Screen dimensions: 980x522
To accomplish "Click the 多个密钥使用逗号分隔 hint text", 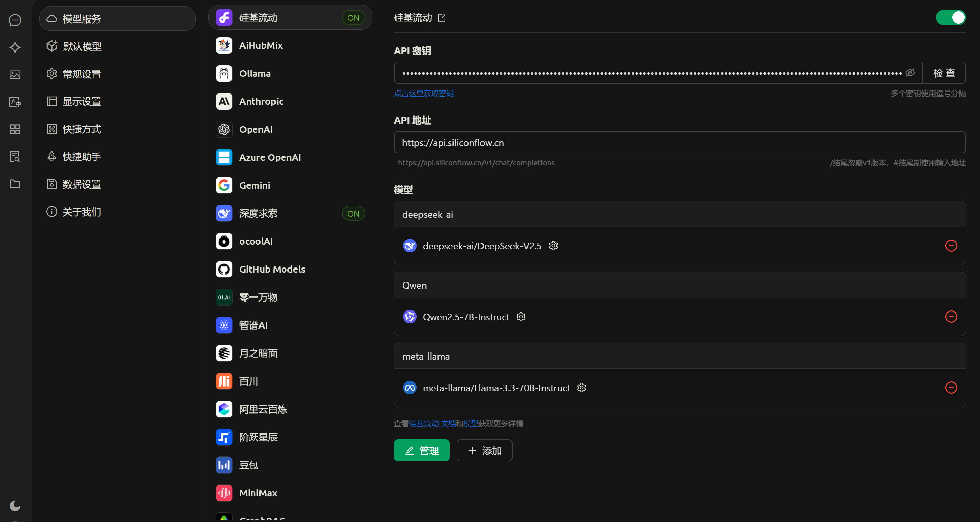I will coord(928,93).
